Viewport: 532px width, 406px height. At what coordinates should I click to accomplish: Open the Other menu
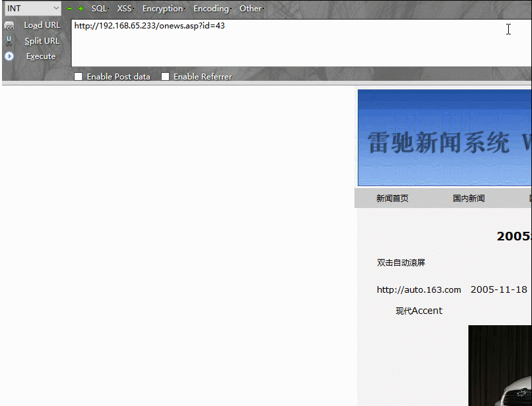click(x=251, y=9)
